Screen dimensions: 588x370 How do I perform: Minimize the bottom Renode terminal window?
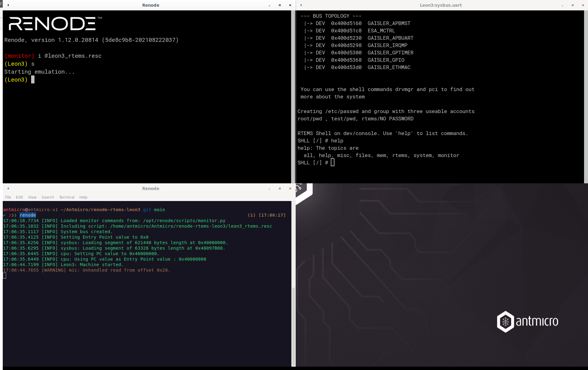(269, 189)
